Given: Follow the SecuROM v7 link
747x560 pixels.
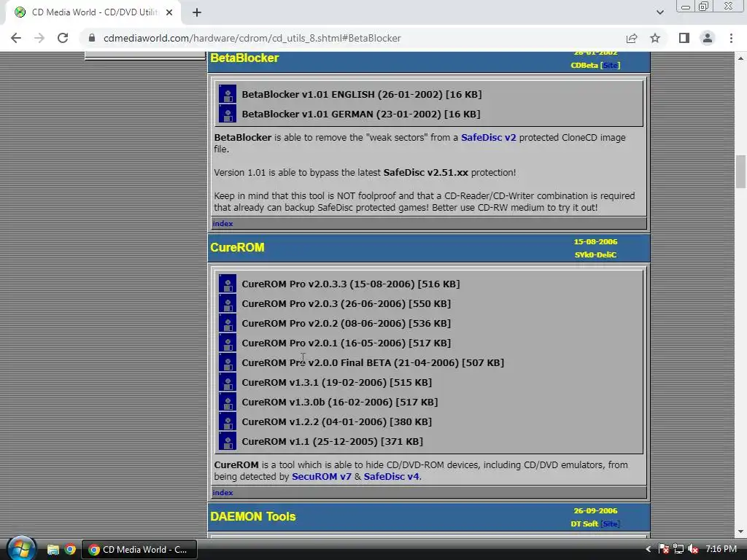Looking at the screenshot, I should (x=322, y=477).
